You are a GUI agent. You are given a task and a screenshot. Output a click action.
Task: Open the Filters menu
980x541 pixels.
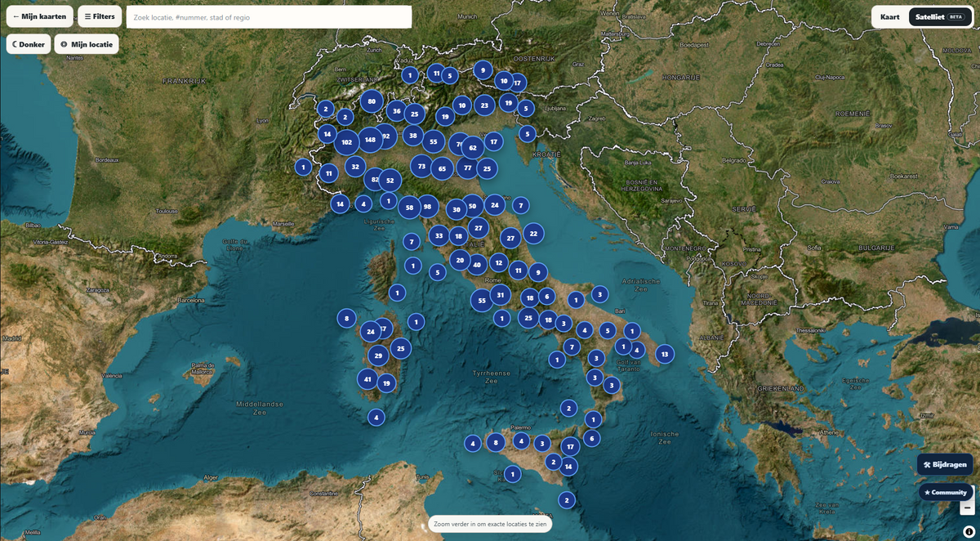[100, 16]
